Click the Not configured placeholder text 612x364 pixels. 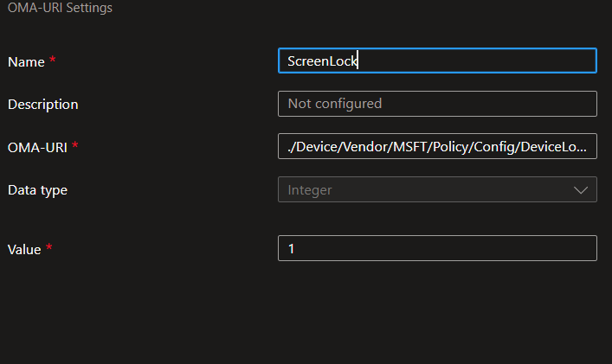click(x=334, y=104)
